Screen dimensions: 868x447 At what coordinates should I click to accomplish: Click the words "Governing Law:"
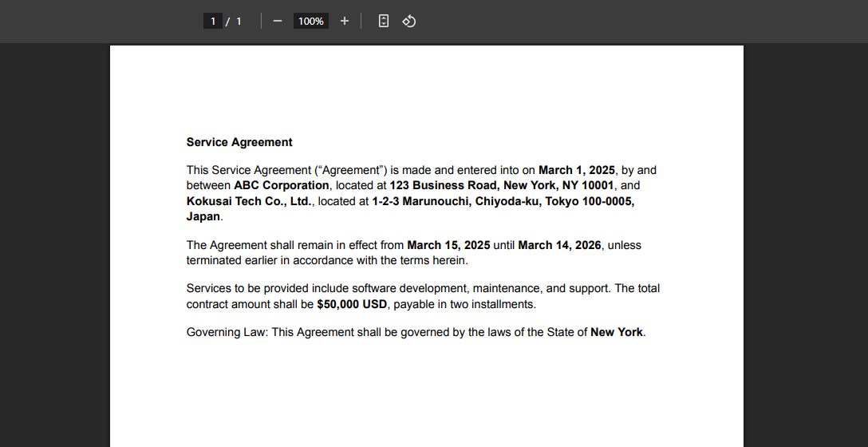point(227,332)
